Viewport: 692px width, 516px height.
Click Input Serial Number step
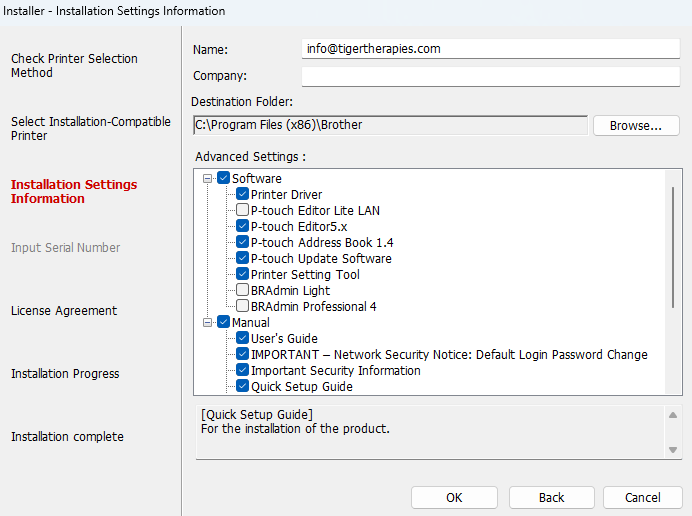point(65,248)
